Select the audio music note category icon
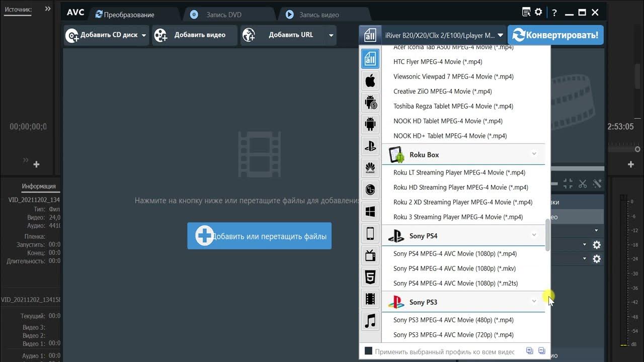Screen dimensions: 644x362 point(370,320)
